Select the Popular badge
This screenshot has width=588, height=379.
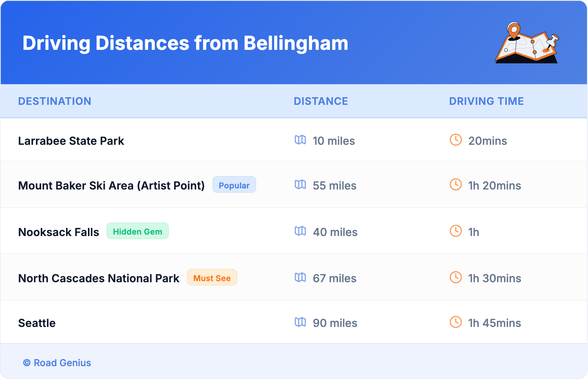coord(234,185)
